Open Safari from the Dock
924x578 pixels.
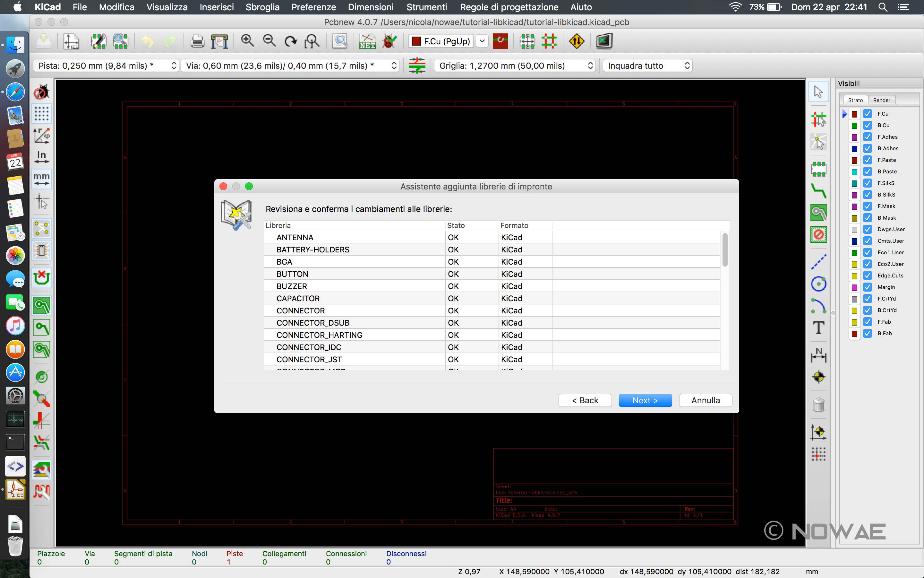[x=15, y=92]
